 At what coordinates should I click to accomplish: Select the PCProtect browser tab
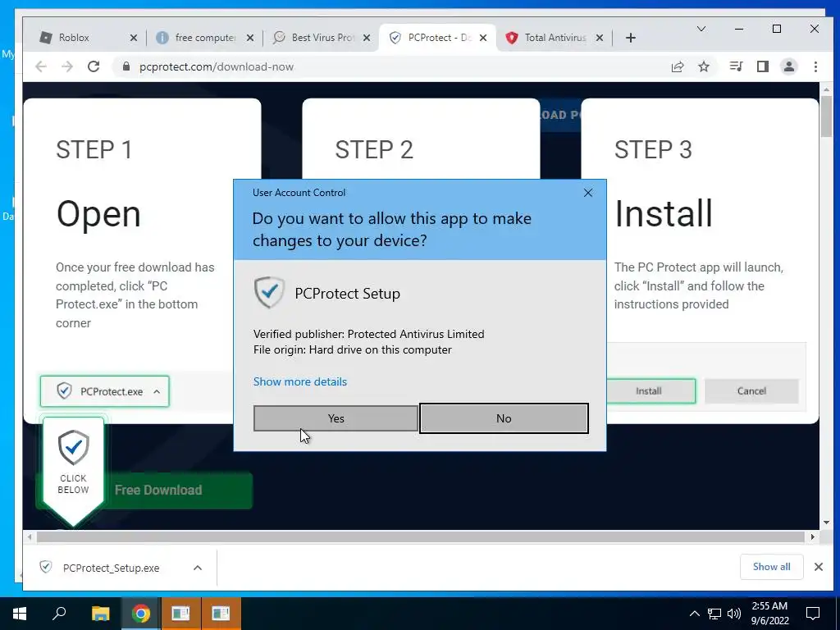pos(440,38)
